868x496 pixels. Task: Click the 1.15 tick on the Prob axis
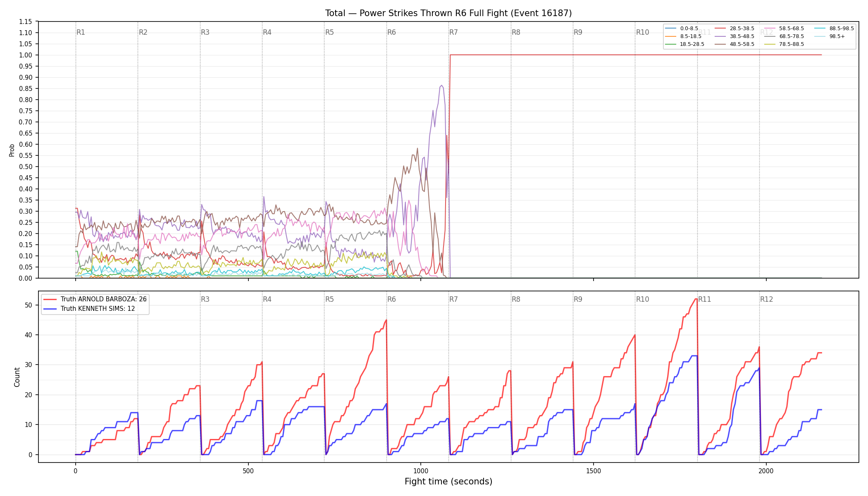click(26, 21)
